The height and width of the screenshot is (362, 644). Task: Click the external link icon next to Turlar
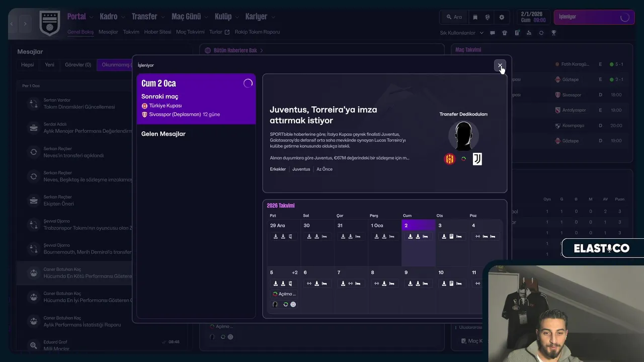point(227,32)
